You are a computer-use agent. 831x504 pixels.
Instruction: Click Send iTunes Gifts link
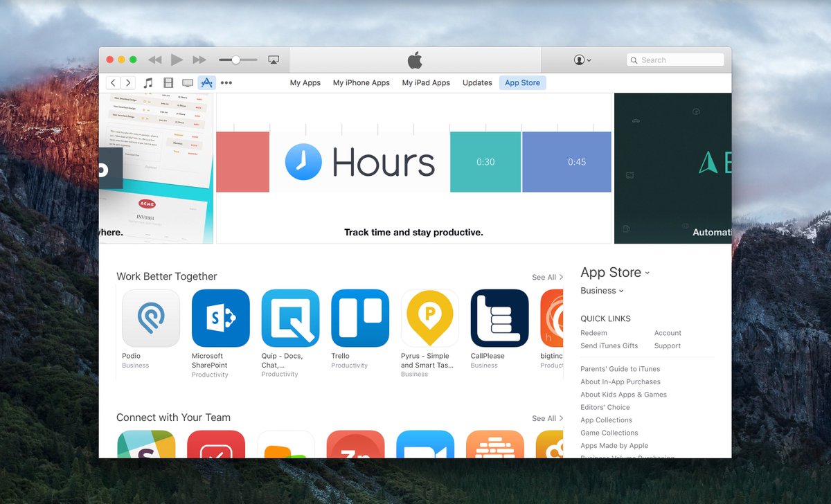(x=609, y=345)
